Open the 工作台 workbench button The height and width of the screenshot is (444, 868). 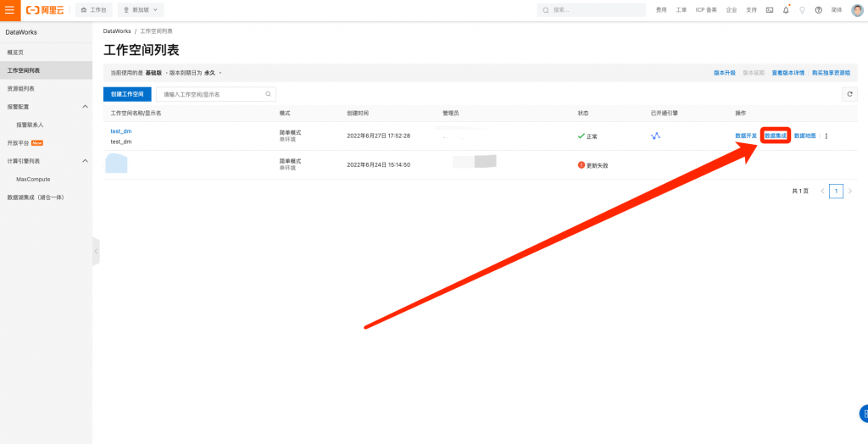click(x=93, y=10)
